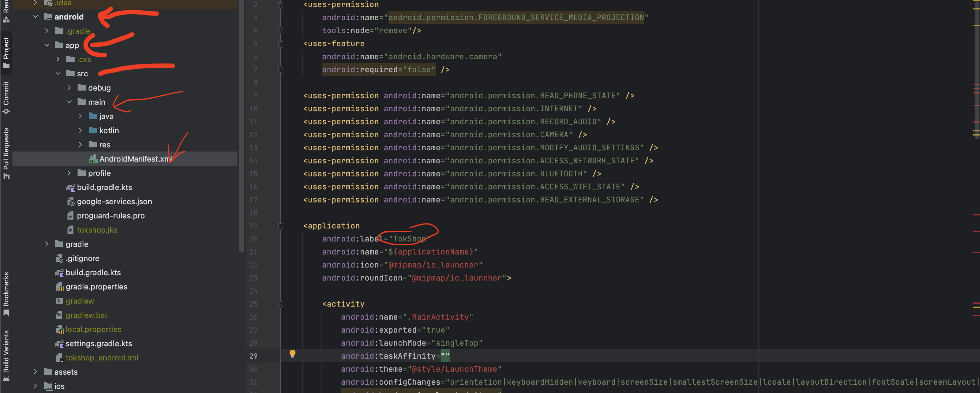Open the app-level build.gradle.kts file

104,187
